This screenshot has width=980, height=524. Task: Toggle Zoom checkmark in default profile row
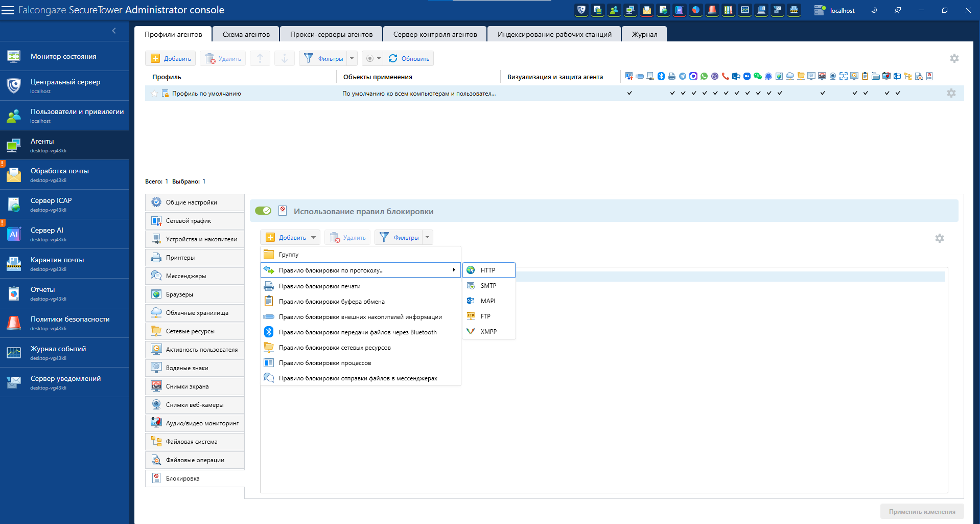[x=748, y=93]
